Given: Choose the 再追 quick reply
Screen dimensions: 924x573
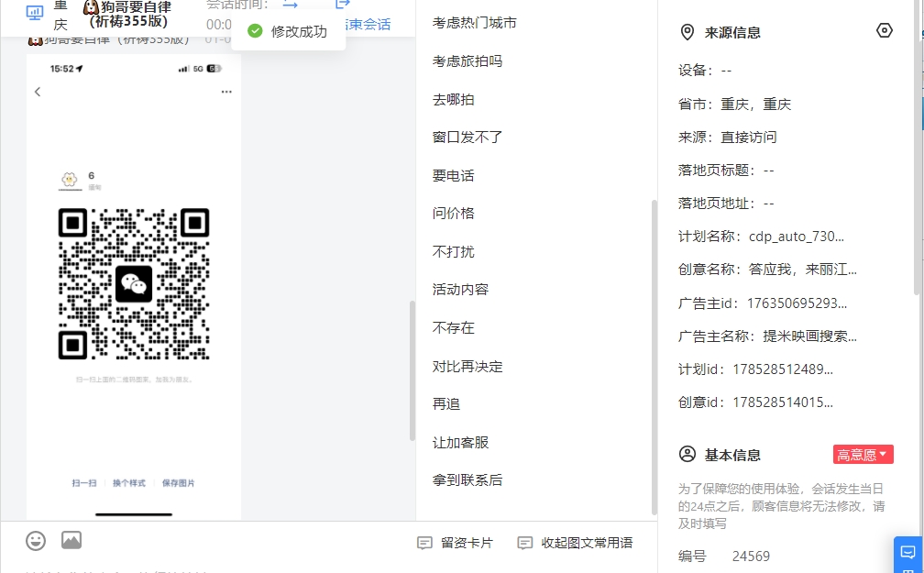Looking at the screenshot, I should click(x=446, y=404).
